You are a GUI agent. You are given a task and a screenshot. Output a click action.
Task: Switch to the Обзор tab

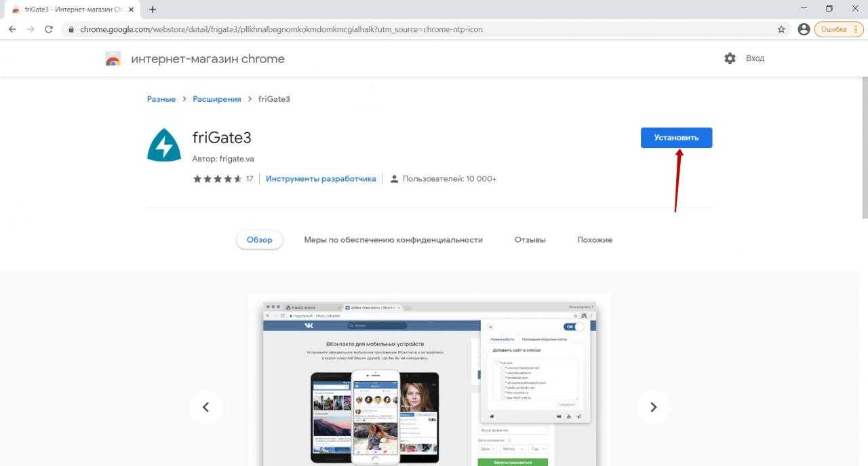[259, 239]
